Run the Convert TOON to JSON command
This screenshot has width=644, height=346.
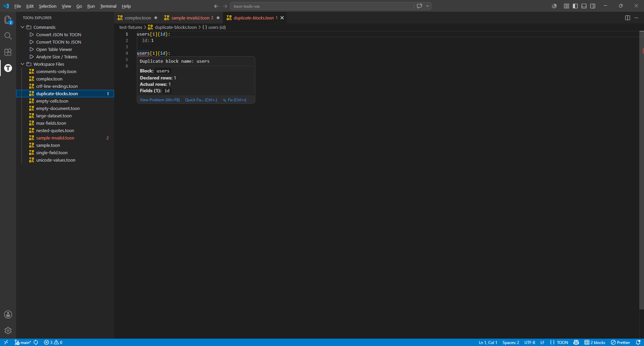[x=59, y=42]
